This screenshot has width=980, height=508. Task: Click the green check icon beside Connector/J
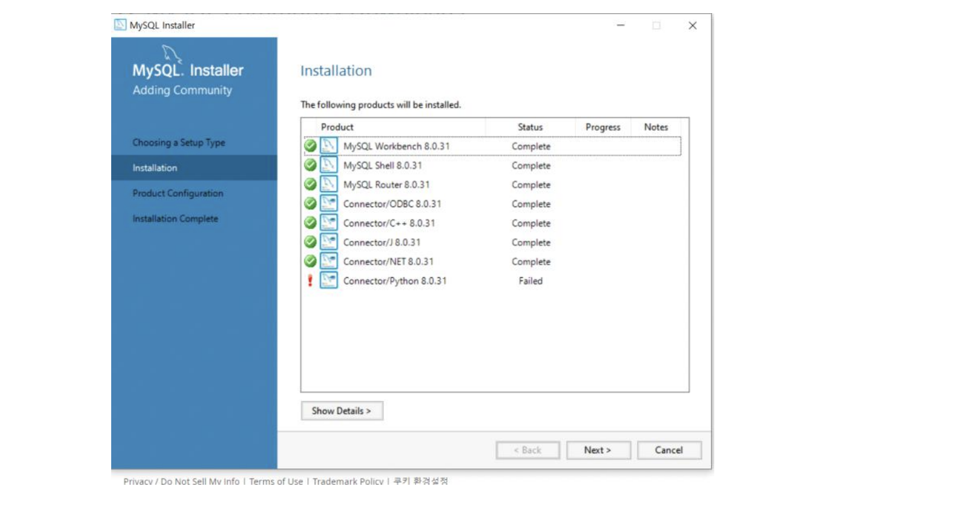(x=310, y=242)
